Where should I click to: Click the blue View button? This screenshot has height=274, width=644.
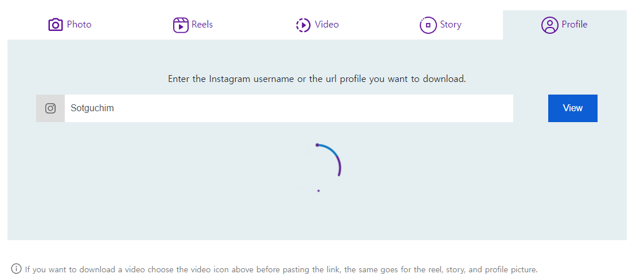click(x=572, y=108)
